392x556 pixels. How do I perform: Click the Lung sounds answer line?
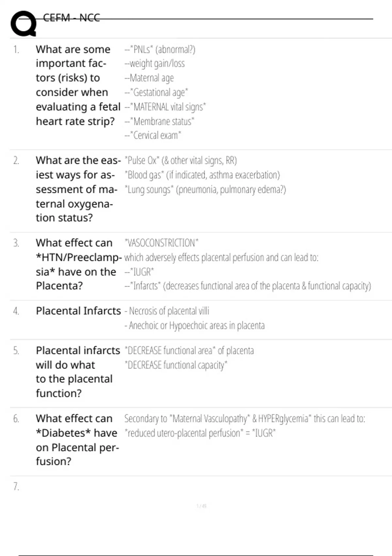coord(205,190)
